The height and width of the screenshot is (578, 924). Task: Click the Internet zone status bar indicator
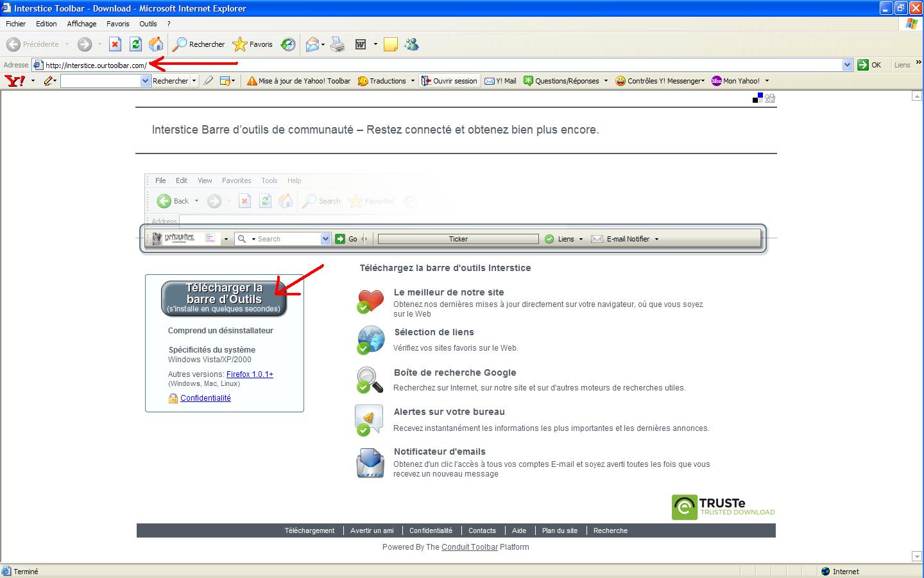(x=839, y=572)
